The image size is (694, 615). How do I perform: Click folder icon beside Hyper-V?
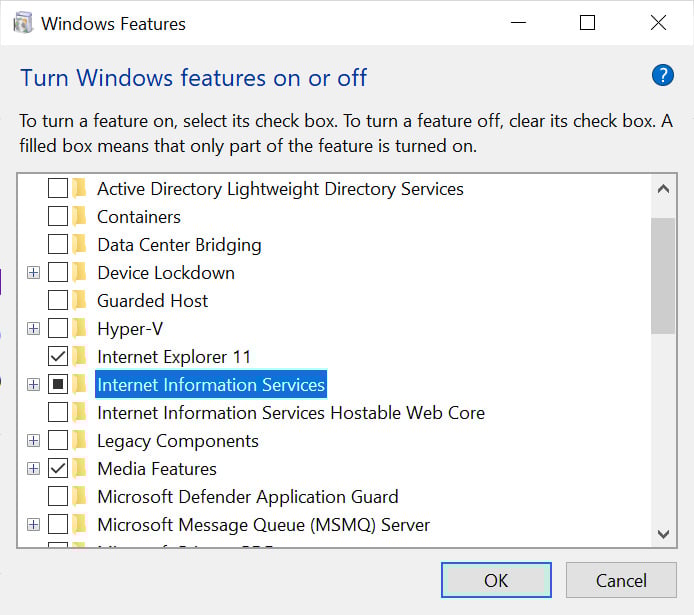[80, 329]
